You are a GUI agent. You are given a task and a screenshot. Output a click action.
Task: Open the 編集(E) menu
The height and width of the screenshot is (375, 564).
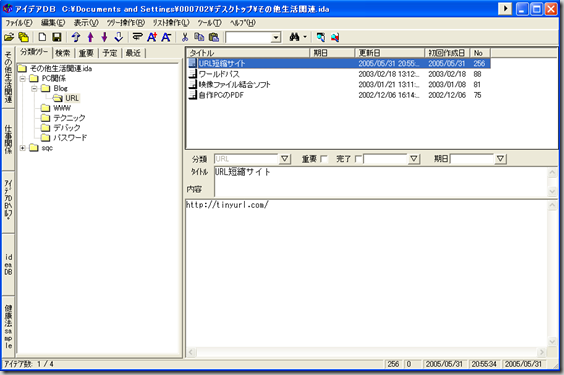point(53,23)
